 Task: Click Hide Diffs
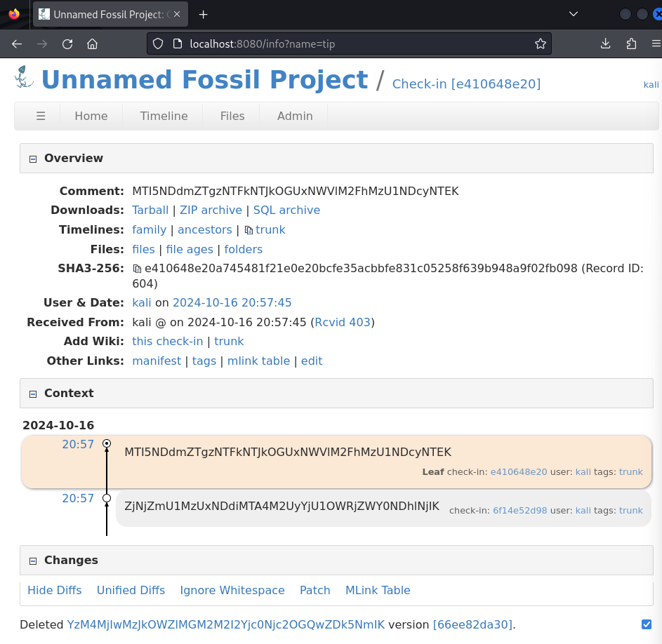coord(55,591)
